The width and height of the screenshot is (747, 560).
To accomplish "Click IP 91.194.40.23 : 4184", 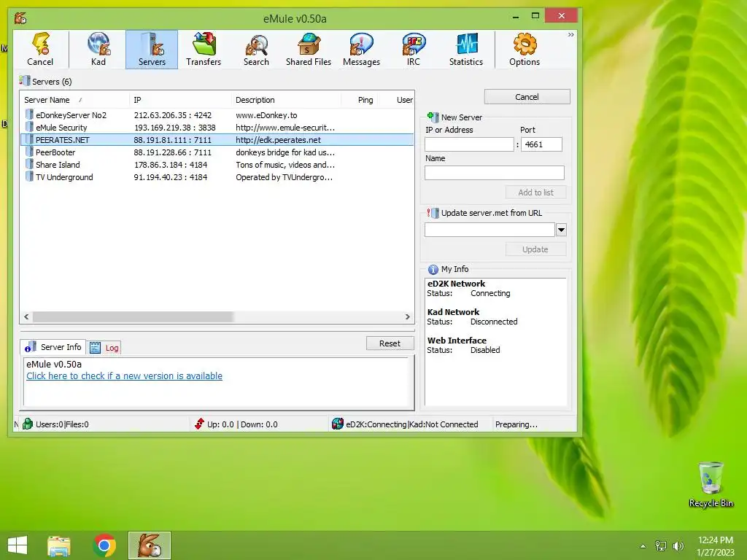I will [171, 176].
